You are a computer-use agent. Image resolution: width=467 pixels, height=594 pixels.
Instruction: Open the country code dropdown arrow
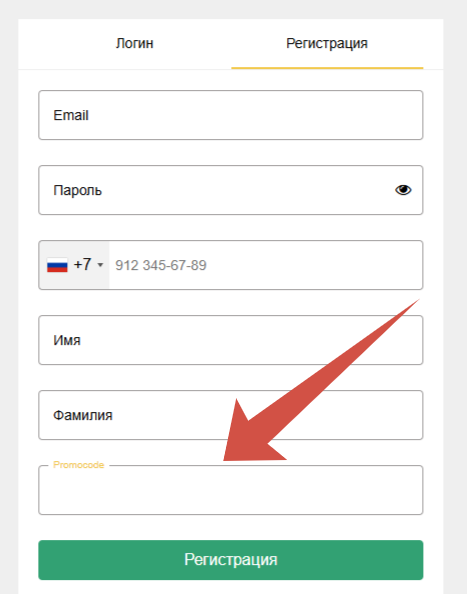tap(100, 265)
